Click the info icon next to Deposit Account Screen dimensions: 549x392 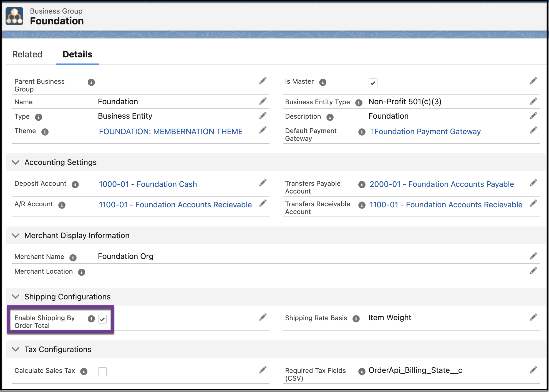point(75,185)
